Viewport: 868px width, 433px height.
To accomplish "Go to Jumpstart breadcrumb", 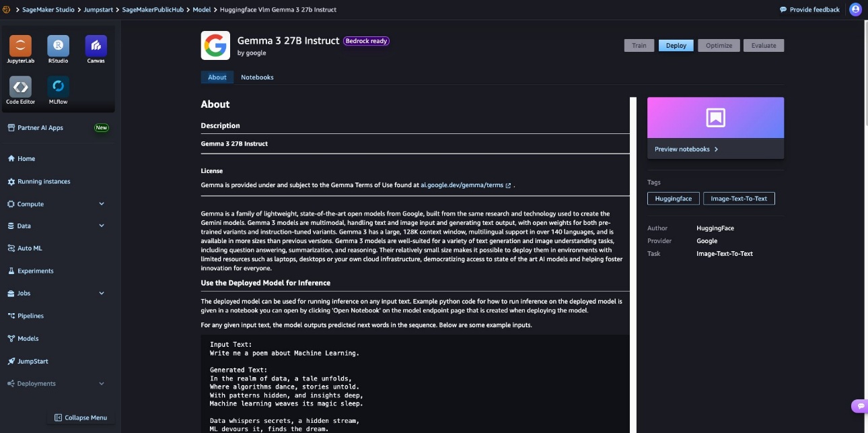I will (x=99, y=10).
